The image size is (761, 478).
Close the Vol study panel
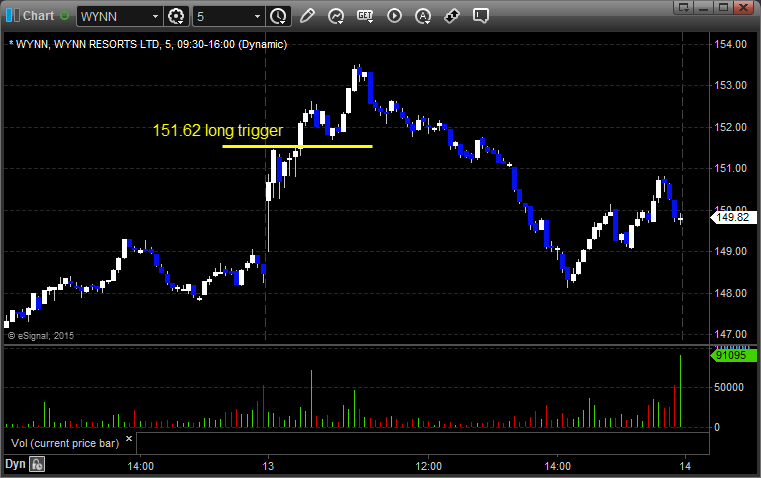[129, 439]
